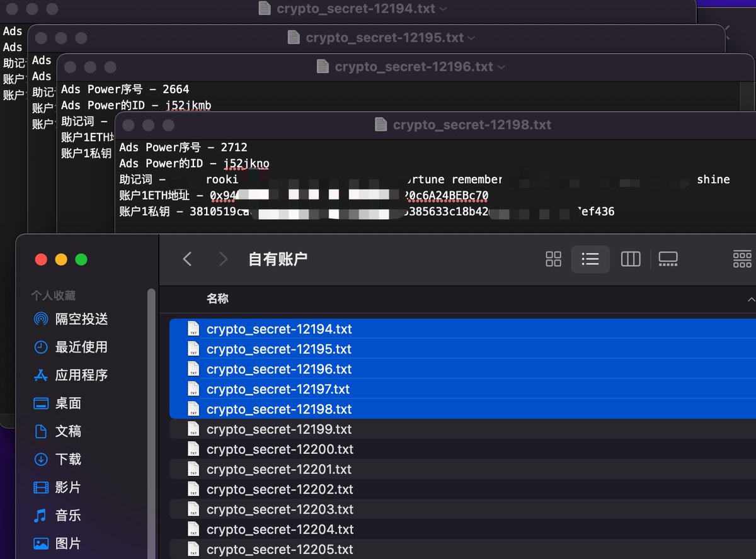
Task: Click the Finder window title 自有账户
Action: pos(277,259)
